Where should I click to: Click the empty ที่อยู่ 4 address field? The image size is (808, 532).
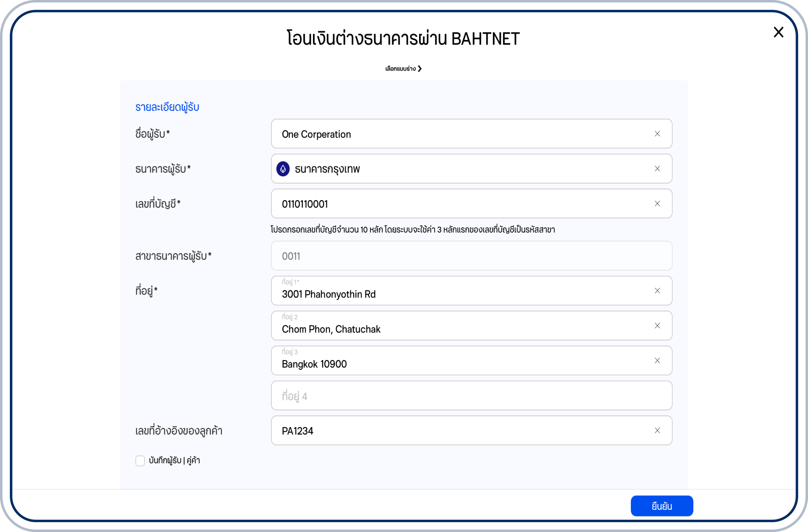[471, 396]
